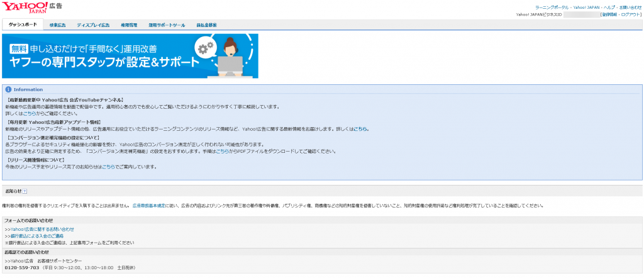Select the ダッシュボード tab
644x278 pixels.
23,25
